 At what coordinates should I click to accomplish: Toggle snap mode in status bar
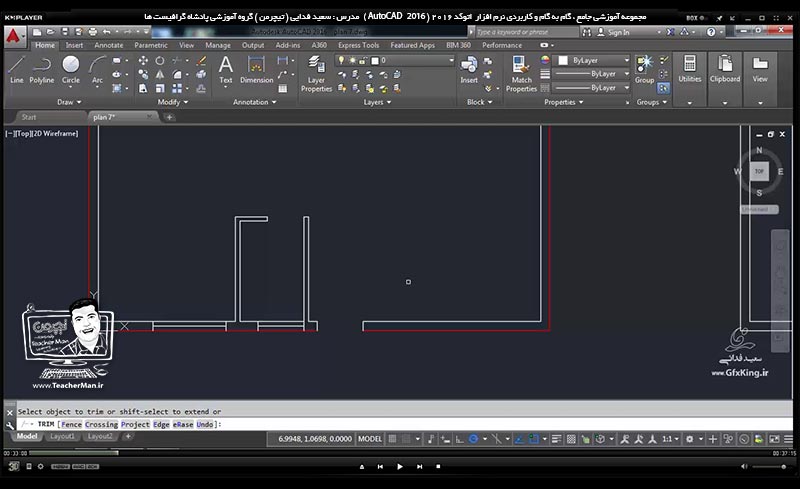point(406,439)
